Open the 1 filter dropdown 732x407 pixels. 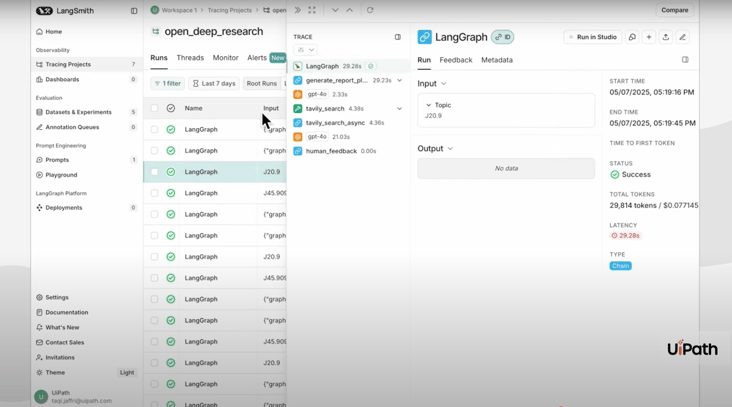(168, 84)
